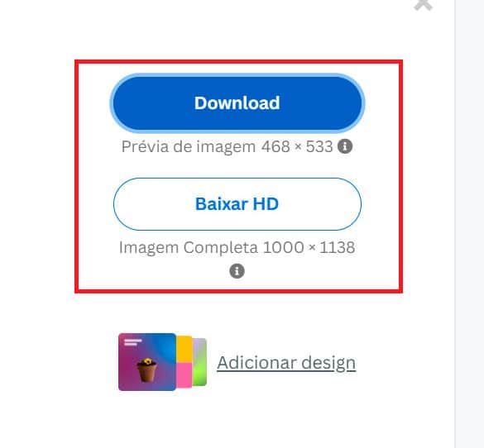Viewport: 484px width, 448px height.
Task: Click the purple design card thumbnail
Action: (147, 362)
